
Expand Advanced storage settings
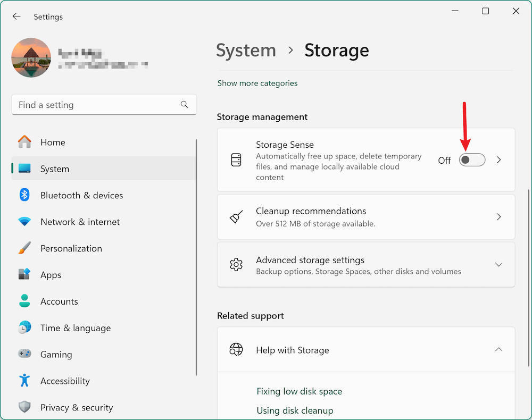498,264
